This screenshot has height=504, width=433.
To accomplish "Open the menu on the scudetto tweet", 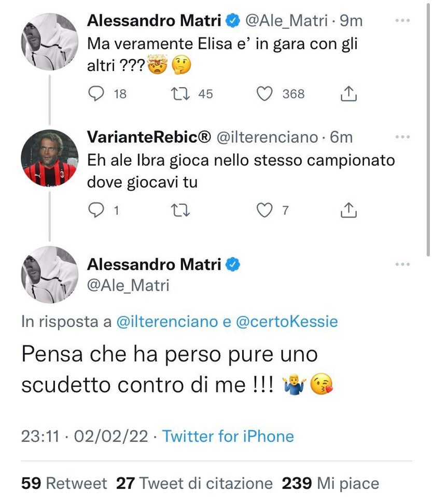I will (402, 264).
